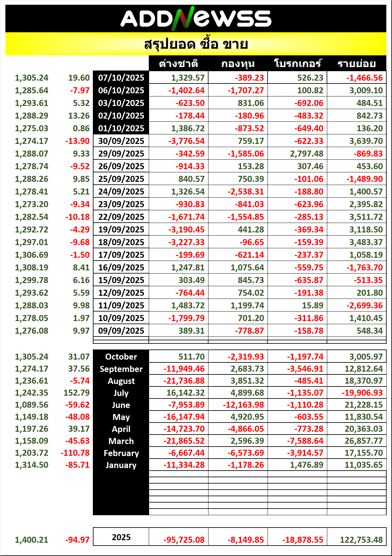392x556 pixels.
Task: Select the 2025 yearly total label
Action: point(121,537)
